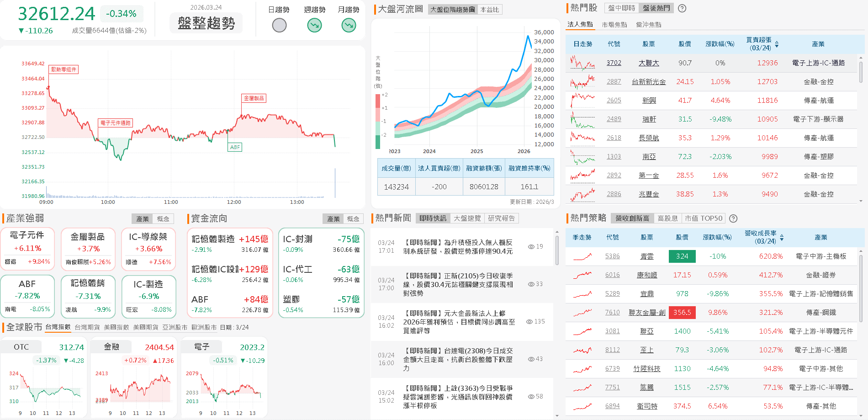The width and height of the screenshot is (868, 420).
Task: Open the 研究報告 section in 熱門新聞
Action: tap(501, 218)
